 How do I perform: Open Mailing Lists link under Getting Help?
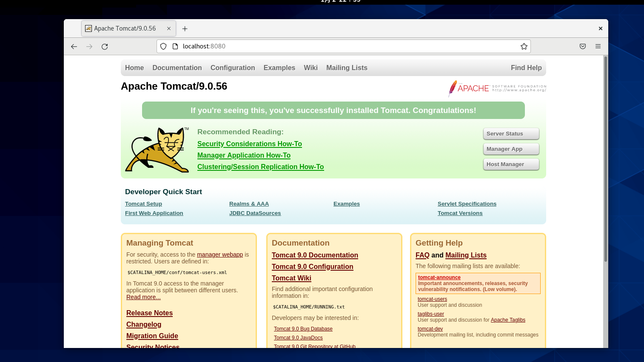[x=466, y=255]
